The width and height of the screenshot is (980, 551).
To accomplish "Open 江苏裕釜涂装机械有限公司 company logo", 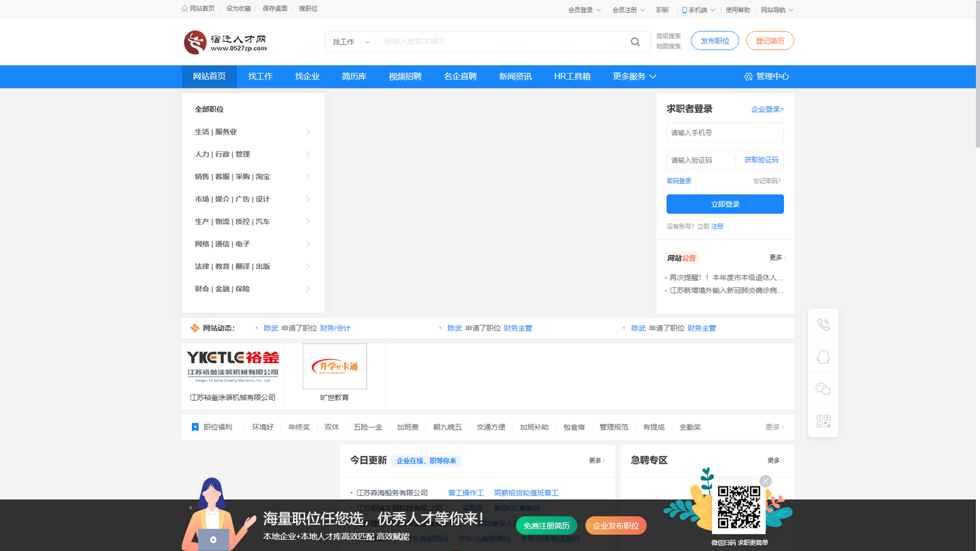I will coord(233,366).
